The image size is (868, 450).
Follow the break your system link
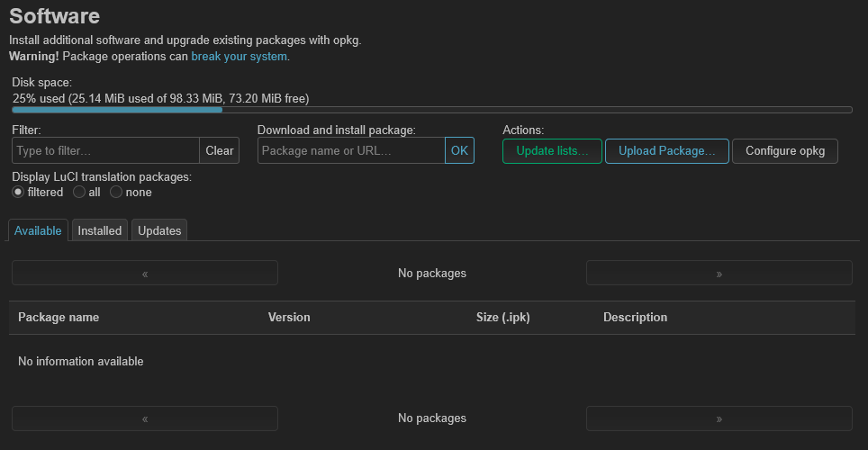click(x=240, y=57)
